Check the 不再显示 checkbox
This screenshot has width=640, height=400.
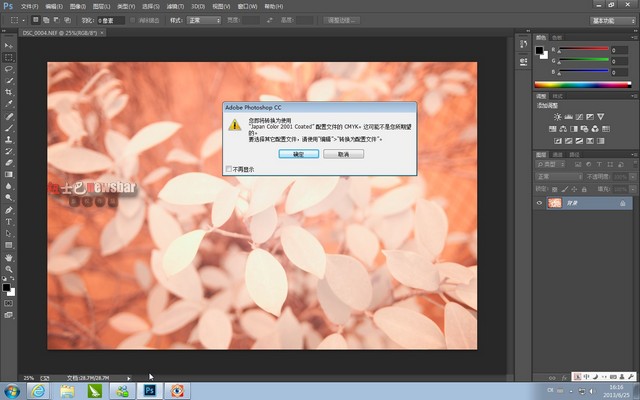pos(228,169)
